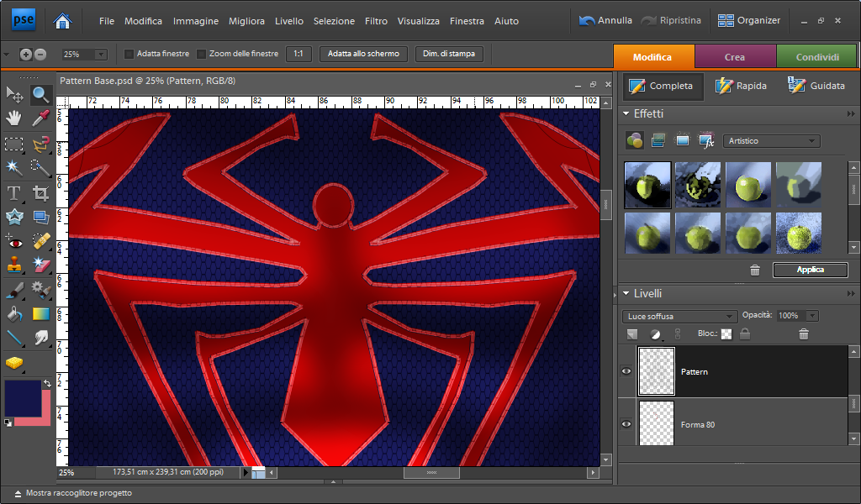
Task: Select the Brush tool
Action: click(14, 289)
